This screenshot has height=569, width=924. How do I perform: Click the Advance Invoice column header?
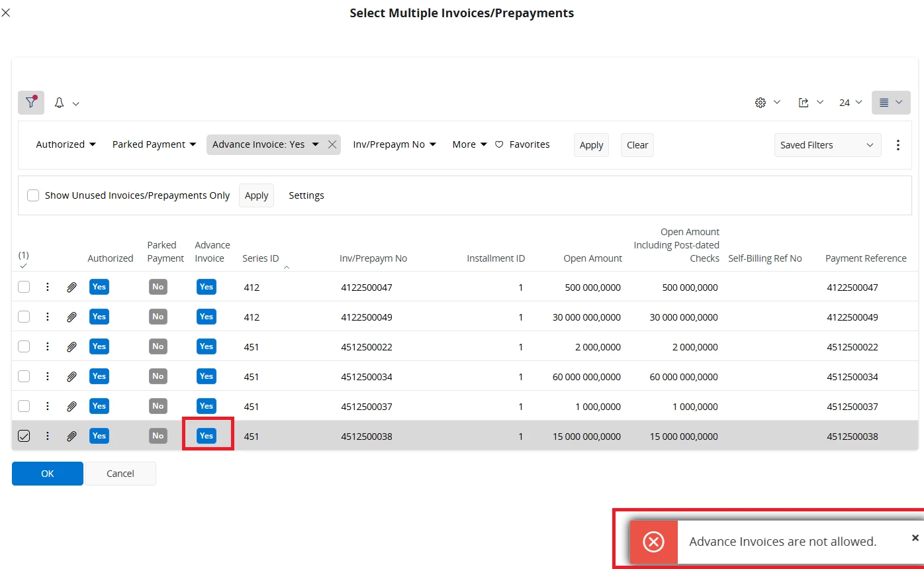click(212, 252)
